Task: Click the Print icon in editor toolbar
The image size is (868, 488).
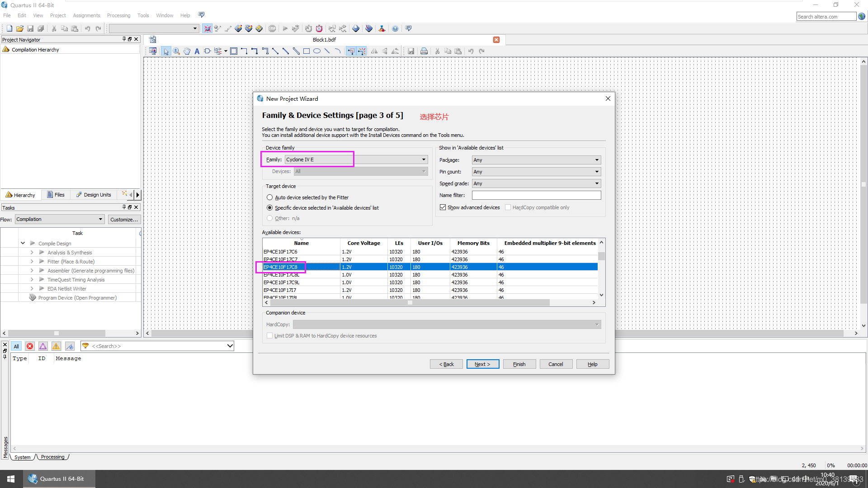Action: click(424, 51)
